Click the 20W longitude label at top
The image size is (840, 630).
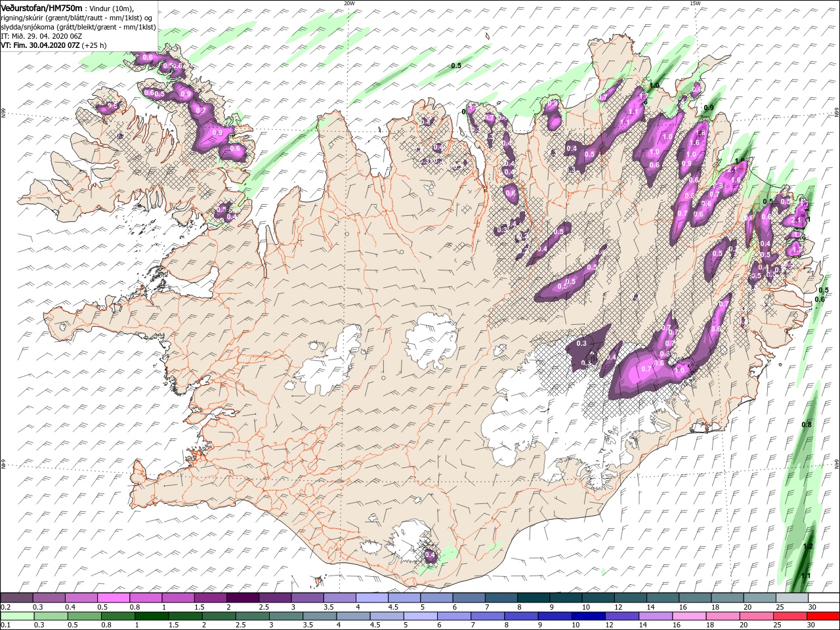[x=349, y=3]
